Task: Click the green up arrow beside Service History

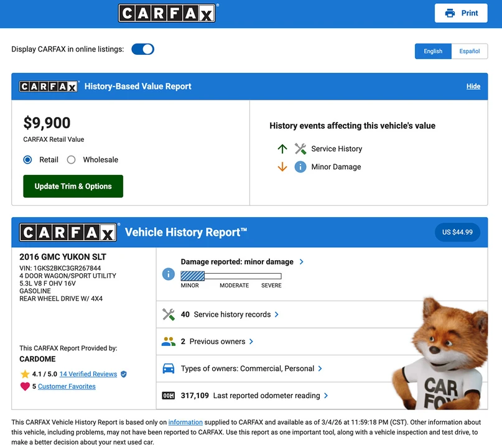Action: tap(282, 149)
